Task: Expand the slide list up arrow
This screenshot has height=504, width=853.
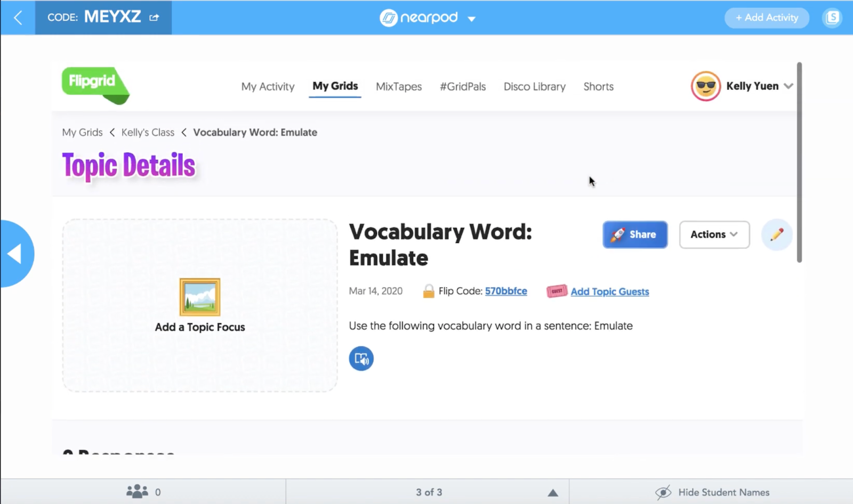Action: (x=553, y=493)
